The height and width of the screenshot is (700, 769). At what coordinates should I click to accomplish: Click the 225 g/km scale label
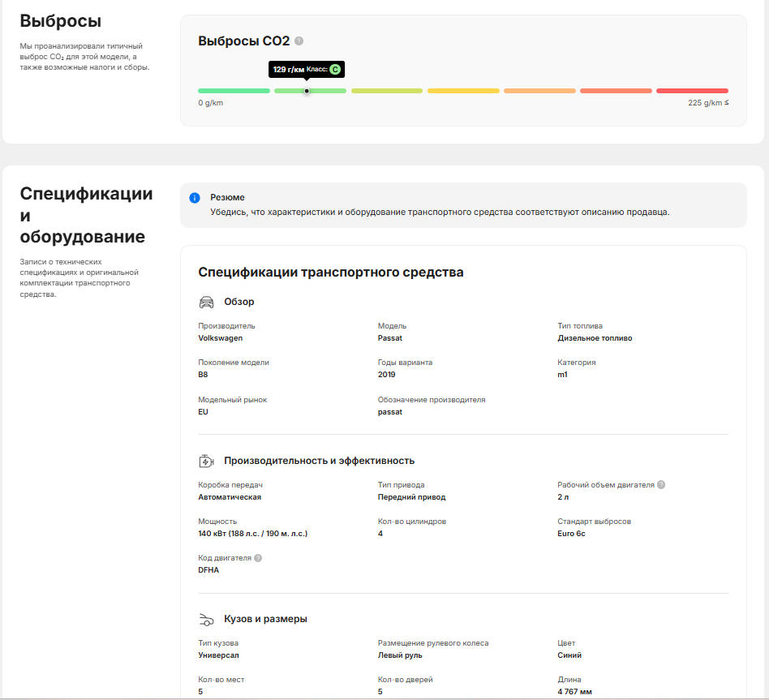pyautogui.click(x=708, y=103)
